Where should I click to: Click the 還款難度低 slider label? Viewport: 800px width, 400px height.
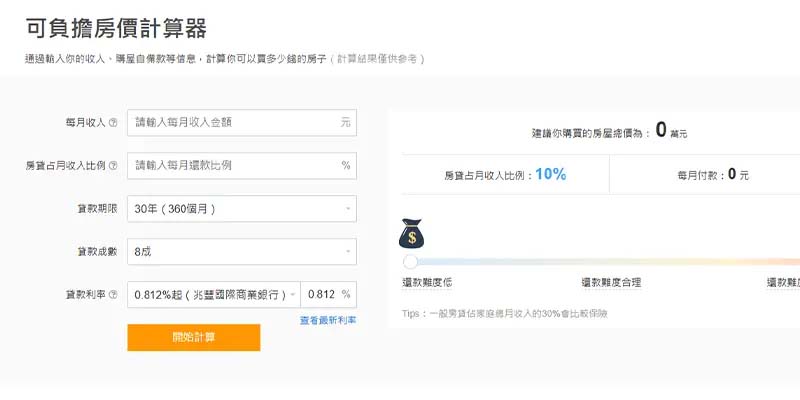click(x=427, y=283)
